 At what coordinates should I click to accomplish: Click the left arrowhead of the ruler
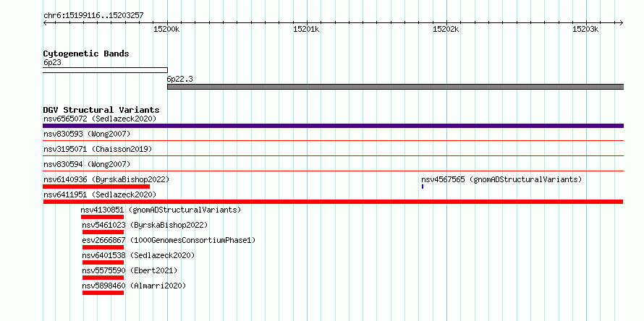coord(45,22)
